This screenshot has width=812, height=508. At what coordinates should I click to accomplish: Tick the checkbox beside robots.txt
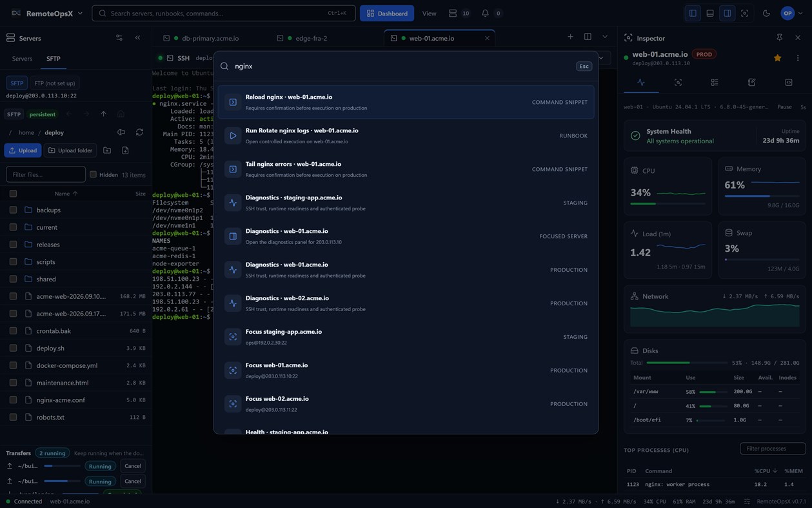point(13,417)
